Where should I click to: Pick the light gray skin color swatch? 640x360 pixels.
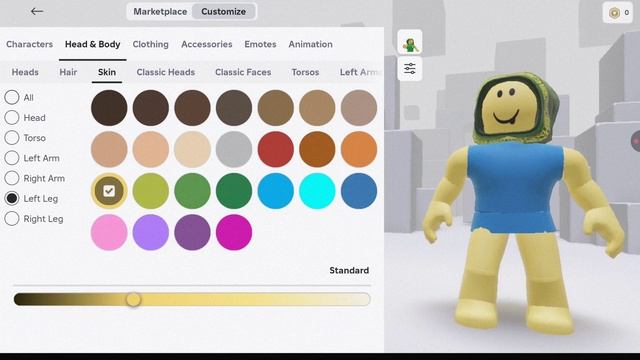[x=234, y=149]
